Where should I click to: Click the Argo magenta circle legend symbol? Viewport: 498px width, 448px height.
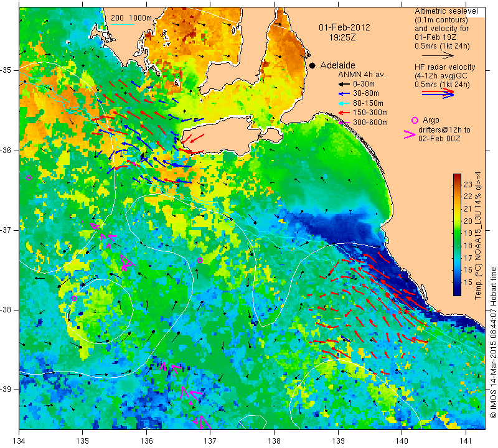pos(415,120)
